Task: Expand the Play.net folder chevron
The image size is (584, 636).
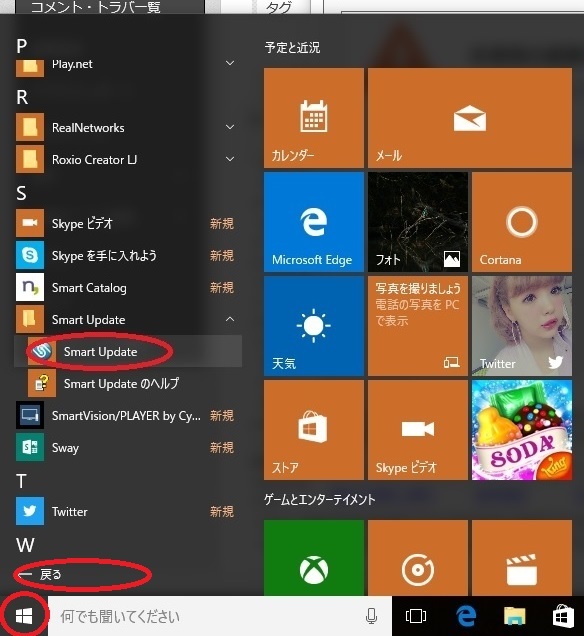Action: tap(230, 63)
